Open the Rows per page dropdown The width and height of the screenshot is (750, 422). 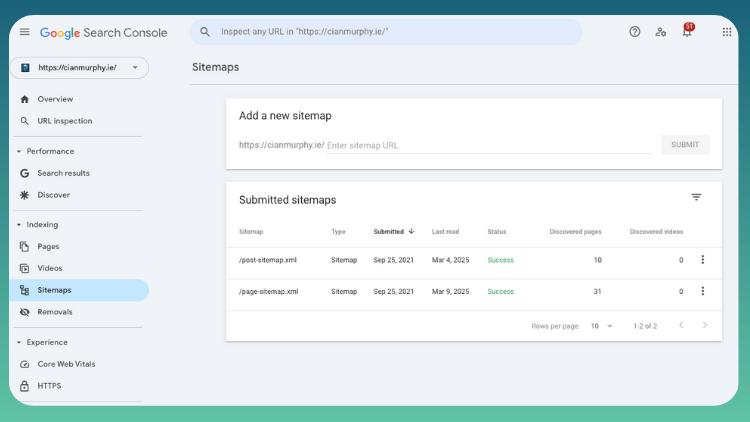pyautogui.click(x=601, y=326)
